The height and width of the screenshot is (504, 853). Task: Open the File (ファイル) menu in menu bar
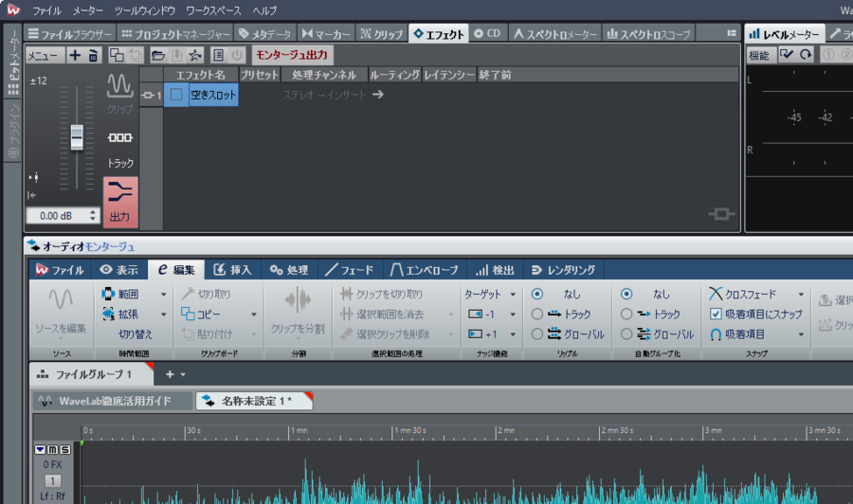pos(46,10)
